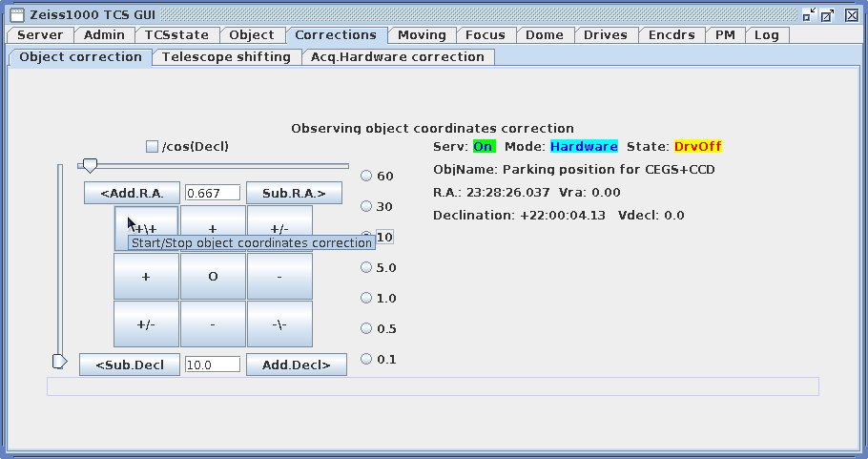Screen dimensions: 868x459
Task: Close the Zeiss1000 TCS GUI window
Action: 852,15
